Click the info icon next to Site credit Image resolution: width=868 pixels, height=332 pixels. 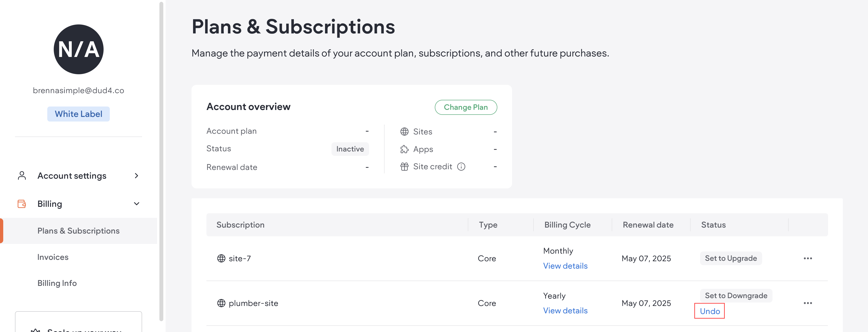point(462,166)
